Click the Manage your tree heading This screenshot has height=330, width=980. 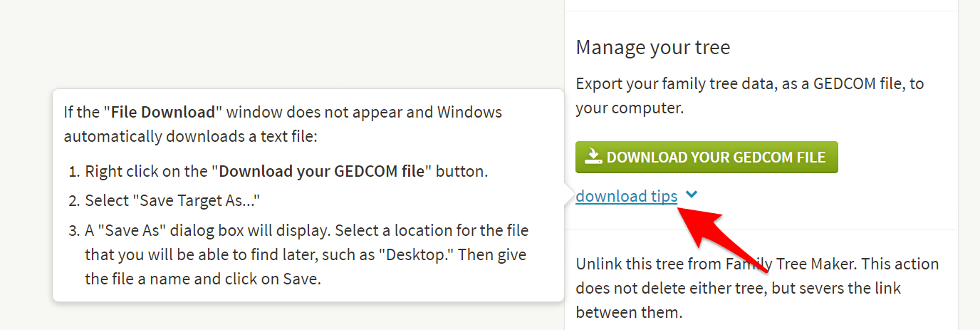coord(653,48)
